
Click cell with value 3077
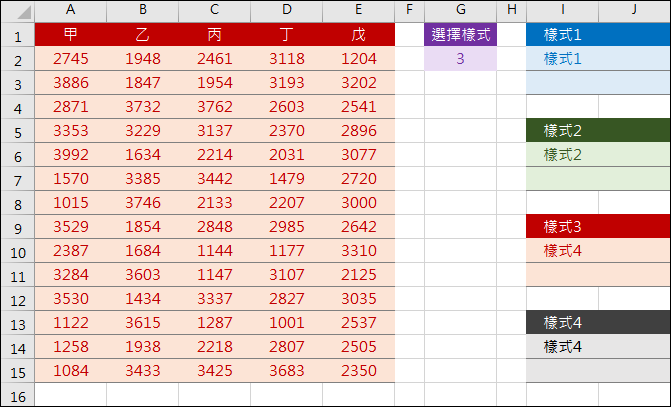359,154
